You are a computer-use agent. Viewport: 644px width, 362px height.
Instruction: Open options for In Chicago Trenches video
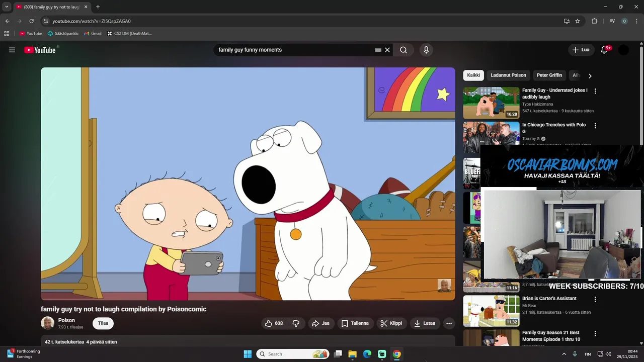point(595,126)
